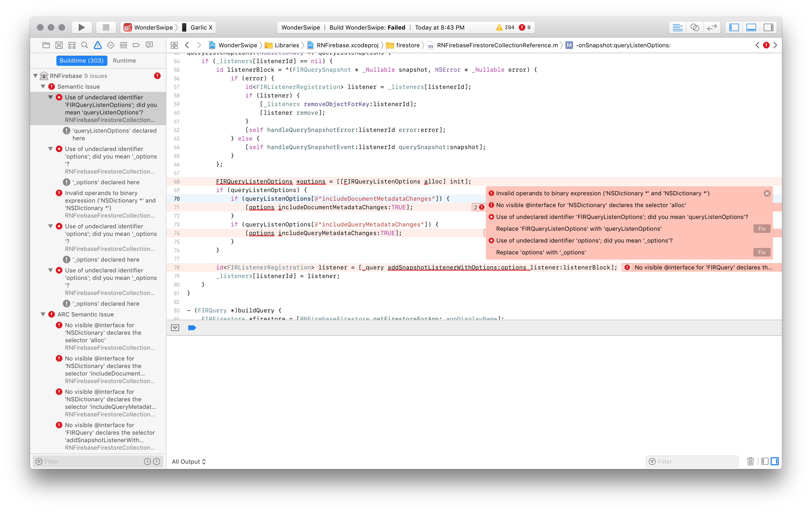Collapse the RNFirebase 9 issues group
The width and height of the screenshot is (812, 512).
35,75
